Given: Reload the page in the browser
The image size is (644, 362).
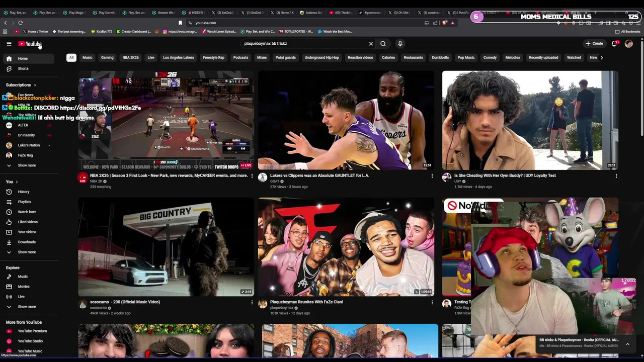Looking at the screenshot, I should tap(21, 23).
